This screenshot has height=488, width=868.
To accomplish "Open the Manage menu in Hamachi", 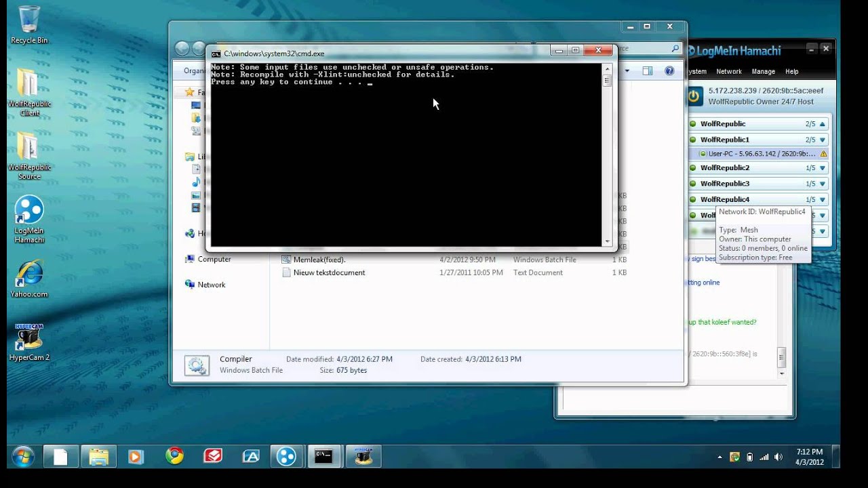I will click(x=763, y=71).
